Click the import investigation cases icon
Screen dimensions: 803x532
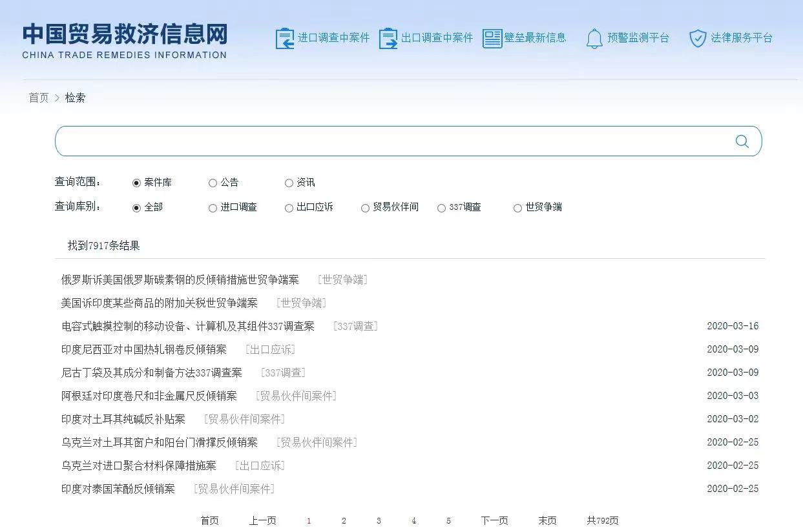click(284, 38)
